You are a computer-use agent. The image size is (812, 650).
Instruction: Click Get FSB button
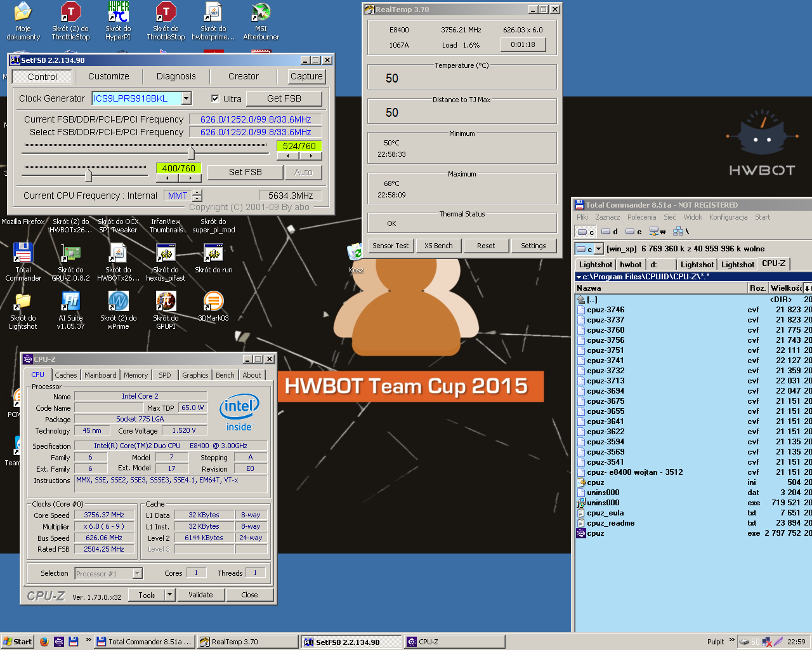[x=284, y=98]
